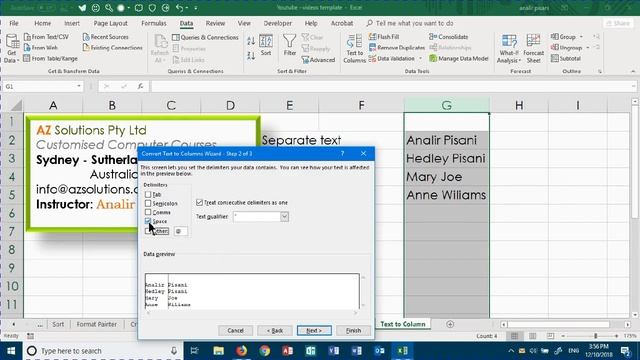Open Advanced filter options
640x360 pixels.
318,60
